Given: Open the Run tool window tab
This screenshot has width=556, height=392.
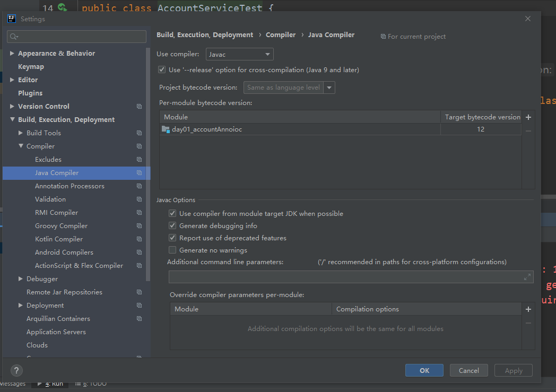Looking at the screenshot, I should tap(50, 384).
